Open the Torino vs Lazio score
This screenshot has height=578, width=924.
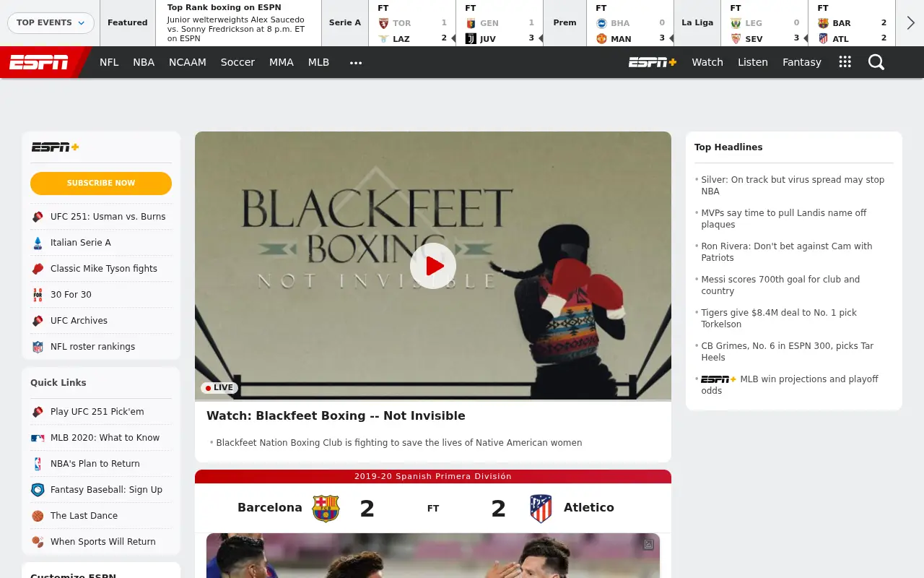(x=412, y=23)
